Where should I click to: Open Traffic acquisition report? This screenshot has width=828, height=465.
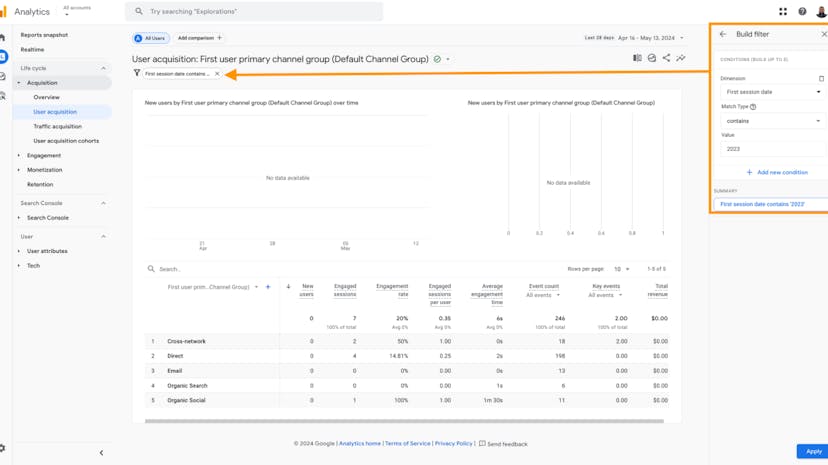(x=58, y=127)
